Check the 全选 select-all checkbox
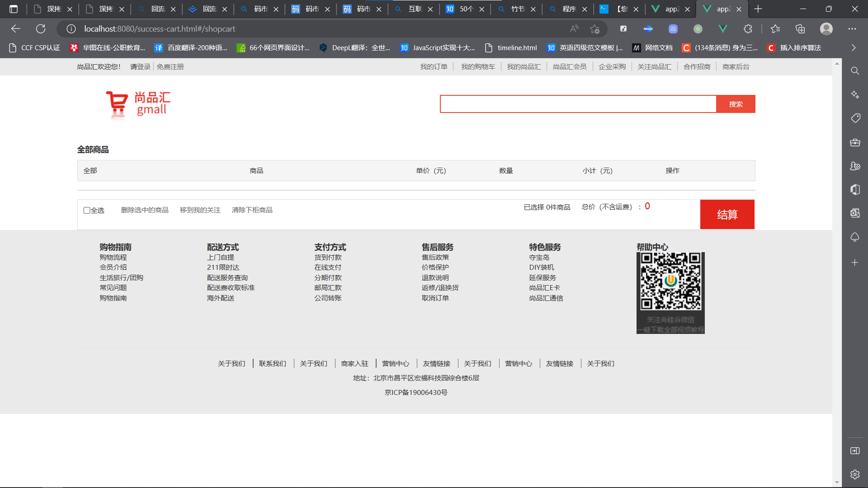 pos(87,211)
